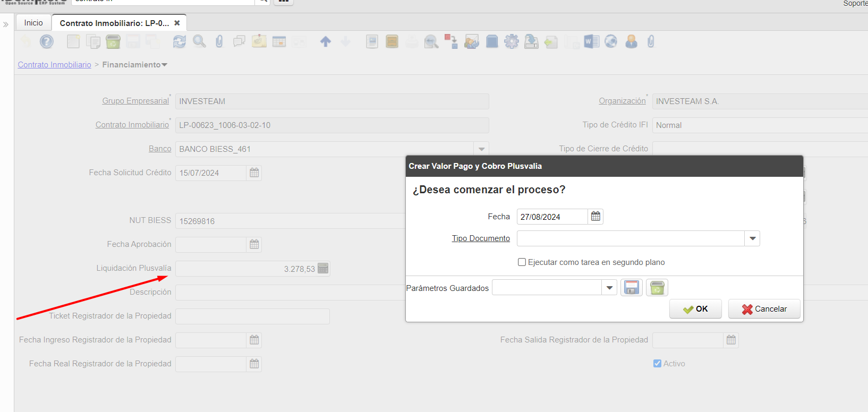Click the blue up arrow parent record icon

(x=326, y=41)
